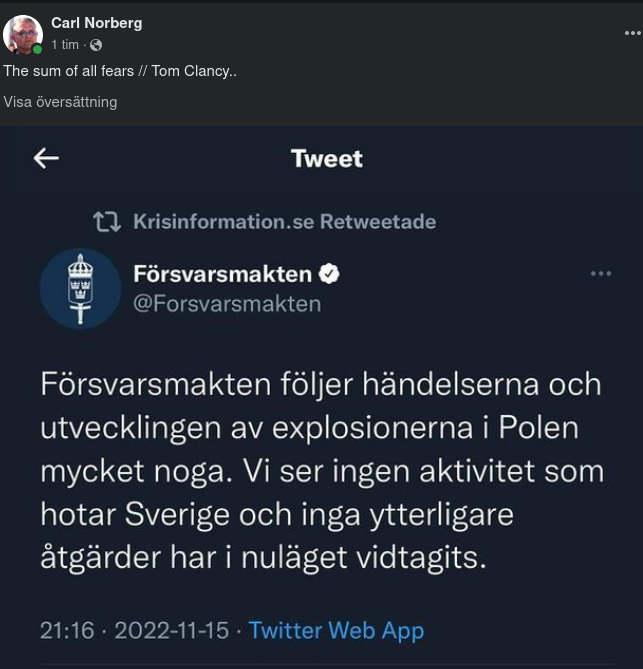Click the retweet arrows icon

[106, 221]
